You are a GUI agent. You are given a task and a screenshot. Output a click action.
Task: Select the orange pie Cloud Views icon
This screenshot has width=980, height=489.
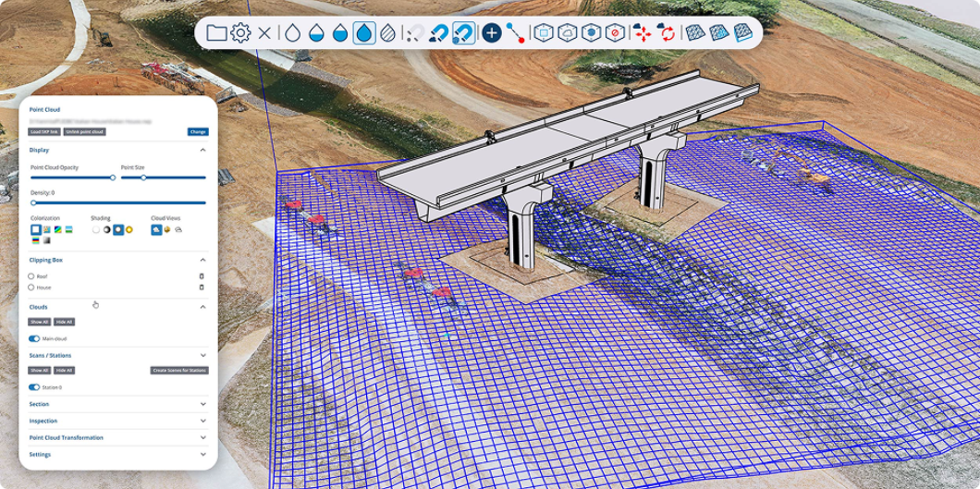(x=166, y=229)
